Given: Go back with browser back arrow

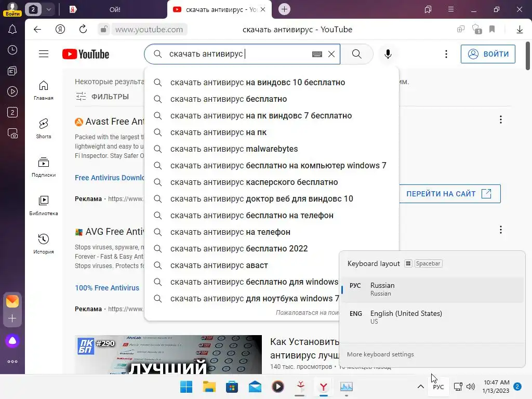Looking at the screenshot, I should [37, 30].
